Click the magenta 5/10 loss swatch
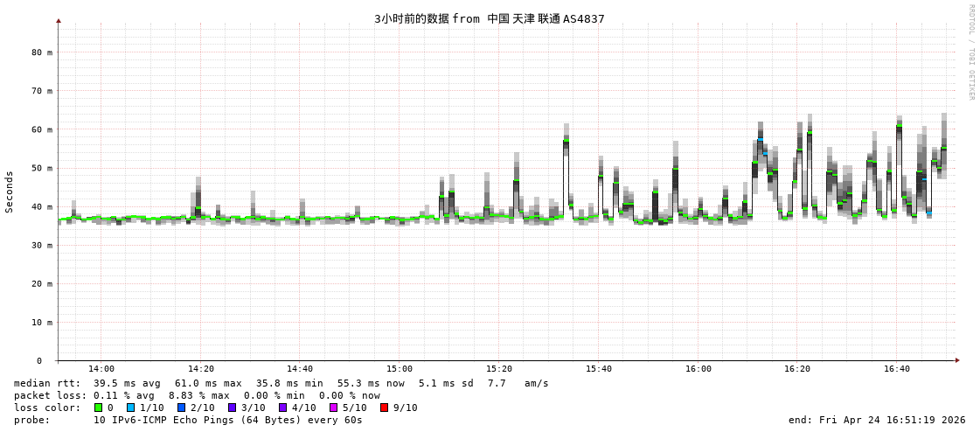This screenshot has width=980, height=432. (x=333, y=408)
